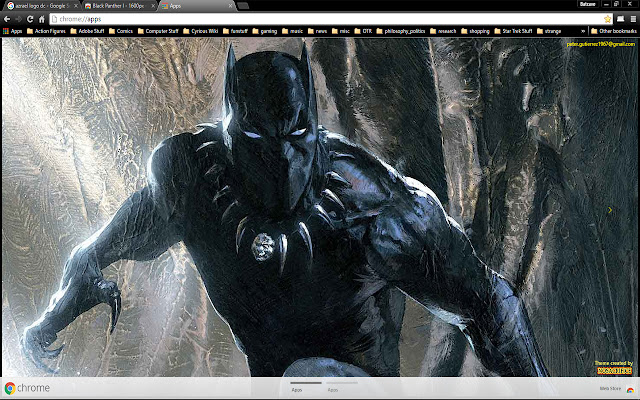Click the extension icon beside the star
This screenshot has width=640, height=400.
pyautogui.click(x=620, y=19)
